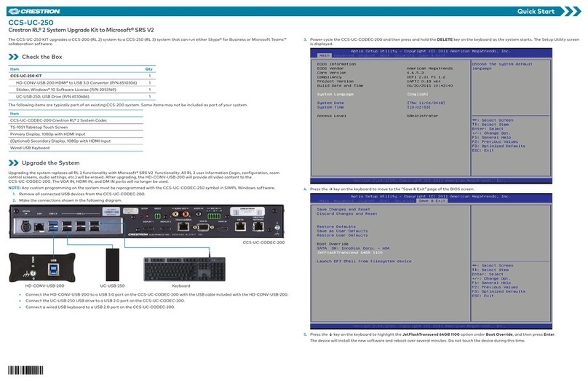Click the chevron icon beside Upgrade the System
Viewport: 588px width, 381px height.
pos(13,163)
